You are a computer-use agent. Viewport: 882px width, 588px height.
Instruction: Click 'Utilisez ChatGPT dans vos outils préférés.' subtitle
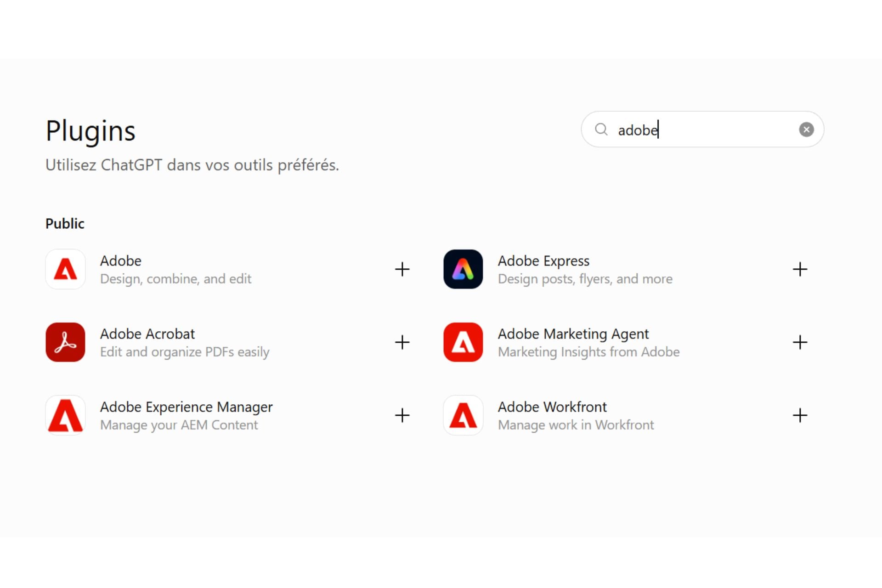(x=192, y=165)
